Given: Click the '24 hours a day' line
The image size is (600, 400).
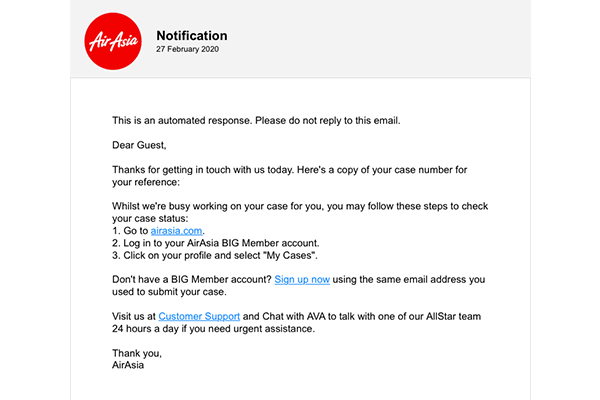Looking at the screenshot, I should coord(213,329).
